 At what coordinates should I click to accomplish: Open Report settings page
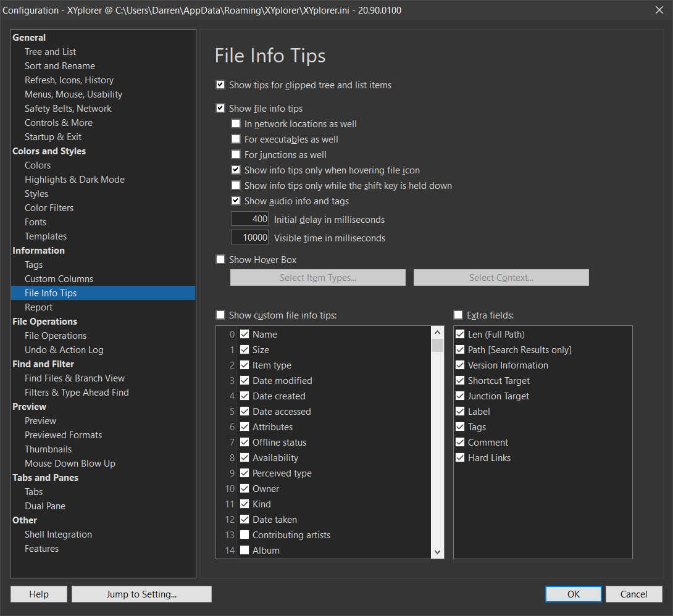pyautogui.click(x=38, y=307)
